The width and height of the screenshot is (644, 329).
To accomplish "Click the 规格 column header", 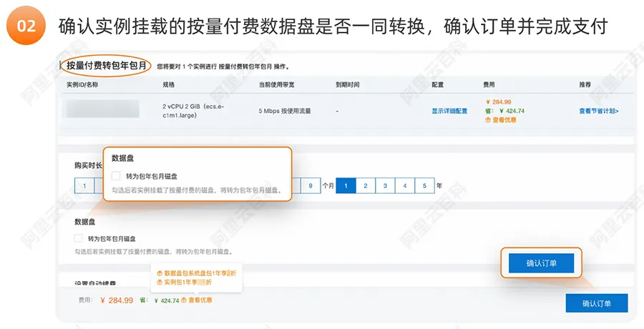I will (168, 84).
